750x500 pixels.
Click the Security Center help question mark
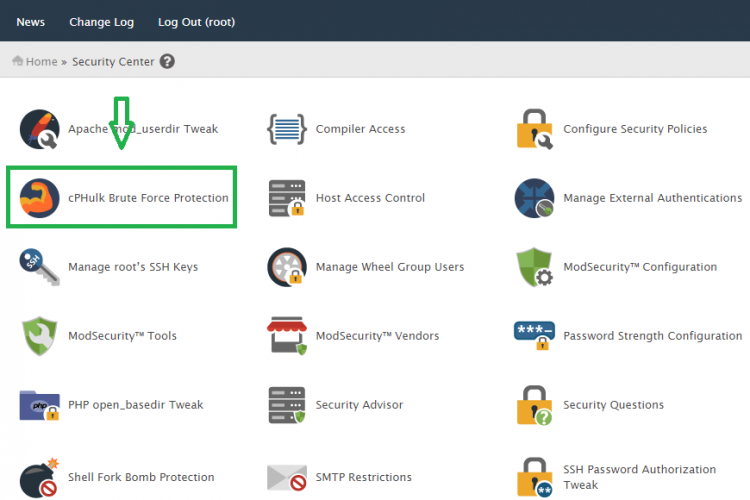click(167, 61)
